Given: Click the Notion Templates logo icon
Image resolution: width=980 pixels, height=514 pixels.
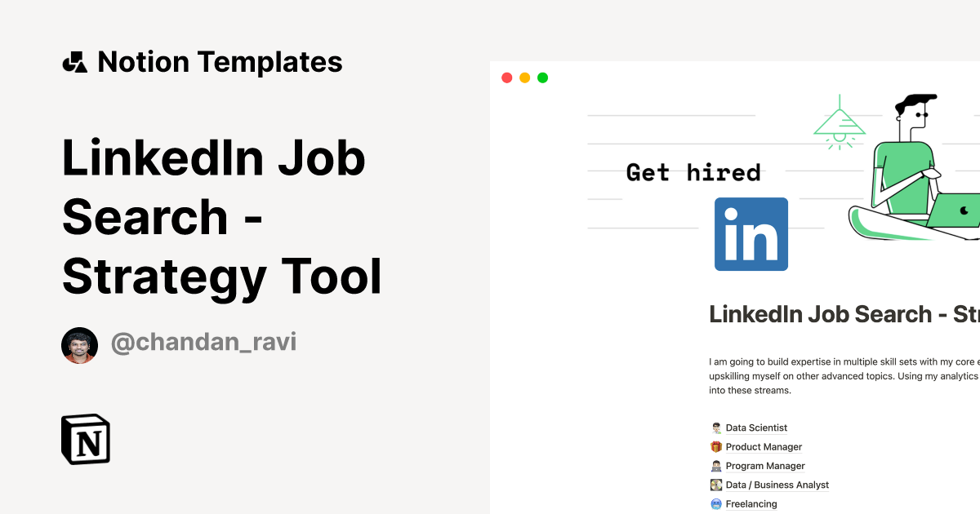Looking at the screenshot, I should pos(74,61).
